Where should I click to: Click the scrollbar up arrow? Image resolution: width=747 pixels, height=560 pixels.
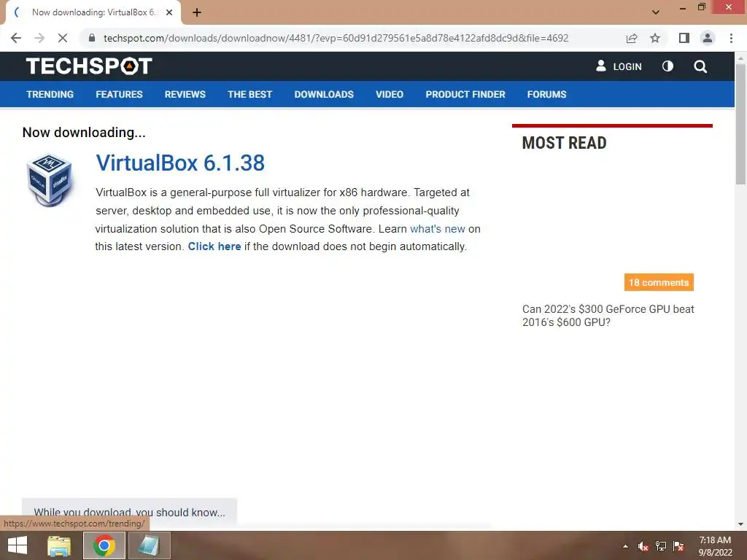click(x=740, y=58)
